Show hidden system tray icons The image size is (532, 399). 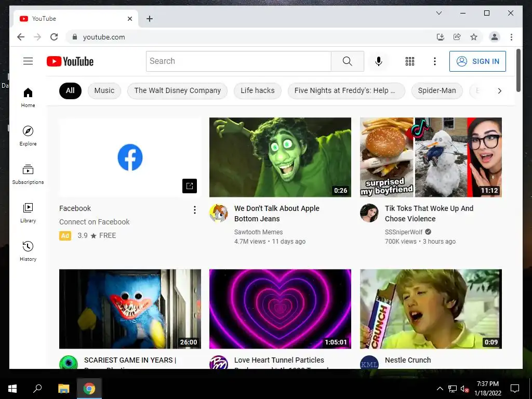(440, 389)
